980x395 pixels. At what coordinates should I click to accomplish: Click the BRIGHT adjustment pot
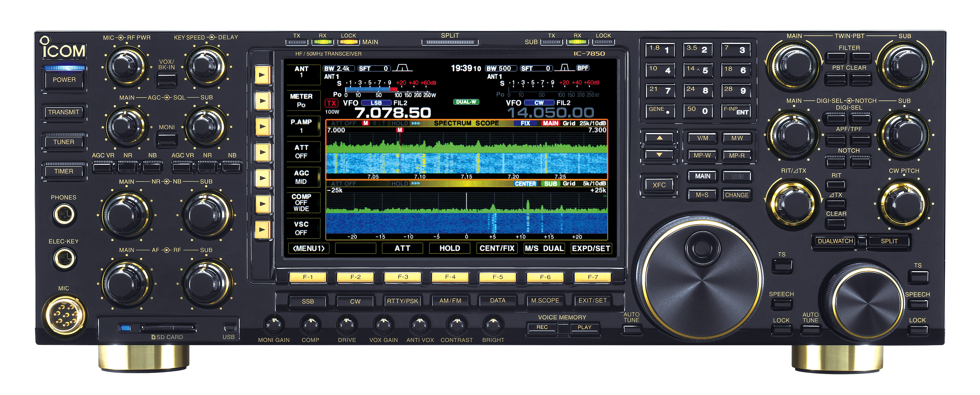click(493, 325)
